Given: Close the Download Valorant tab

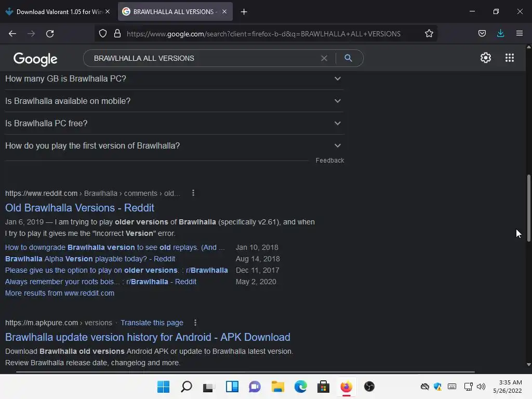Looking at the screenshot, I should [108, 11].
